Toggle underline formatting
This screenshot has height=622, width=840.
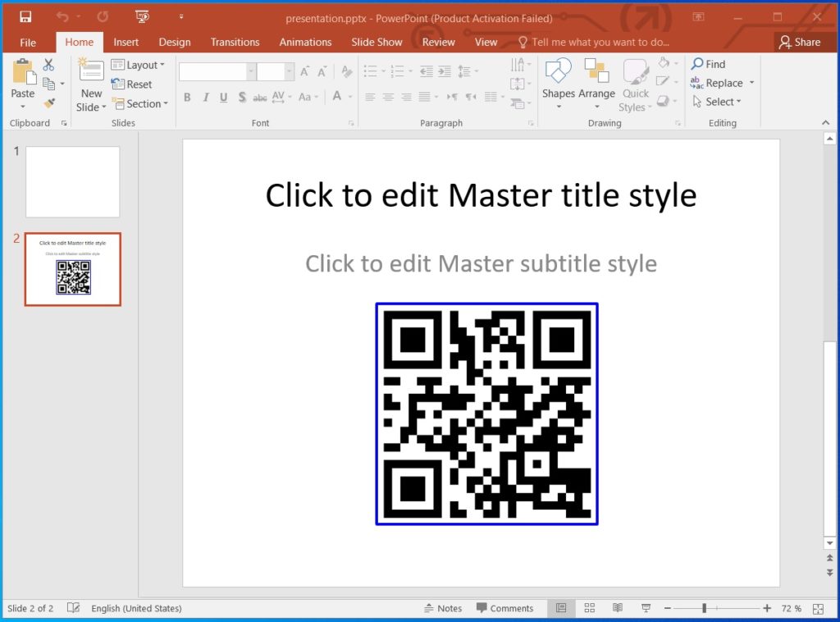pos(222,97)
